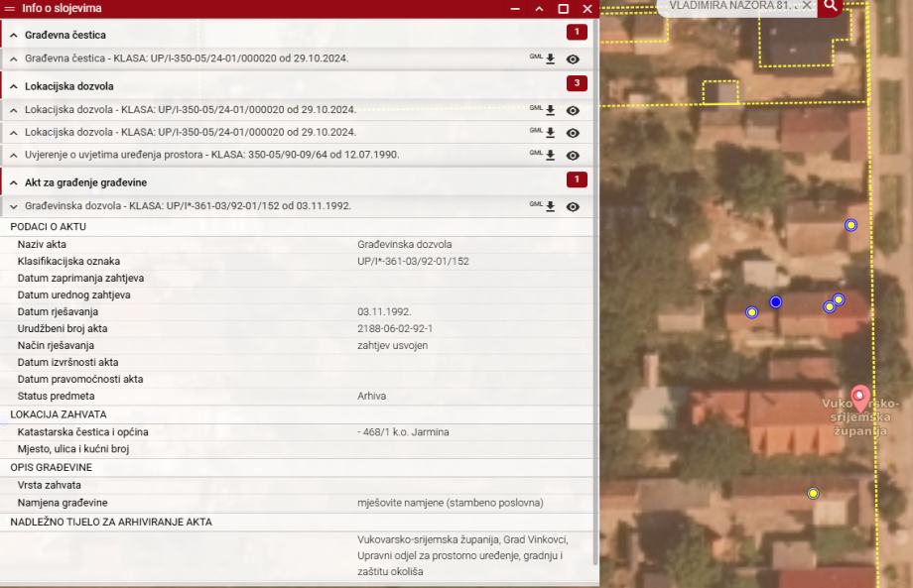Click the Način rješavanja label
This screenshot has height=588, width=913.
click(56, 345)
